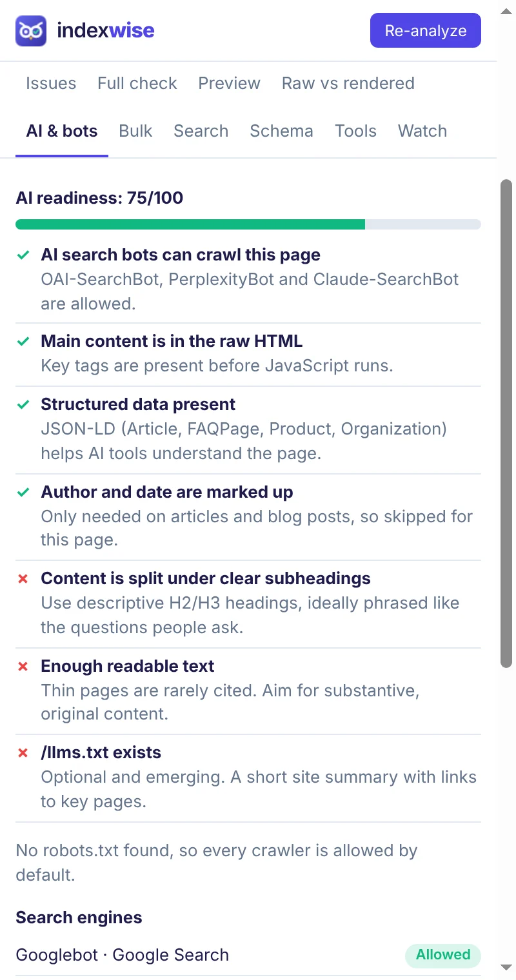Click the AI readiness progress bar
This screenshot has width=516, height=980.
(248, 224)
